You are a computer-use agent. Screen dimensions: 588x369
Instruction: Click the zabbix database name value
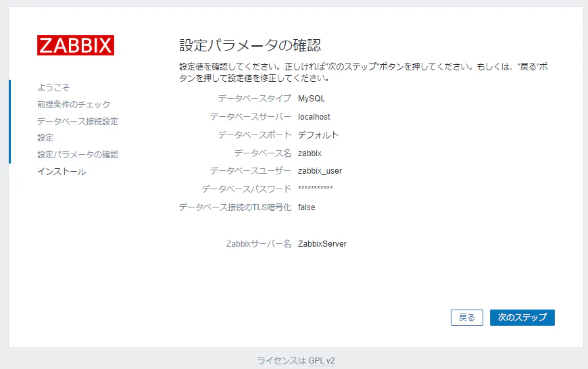(310, 153)
